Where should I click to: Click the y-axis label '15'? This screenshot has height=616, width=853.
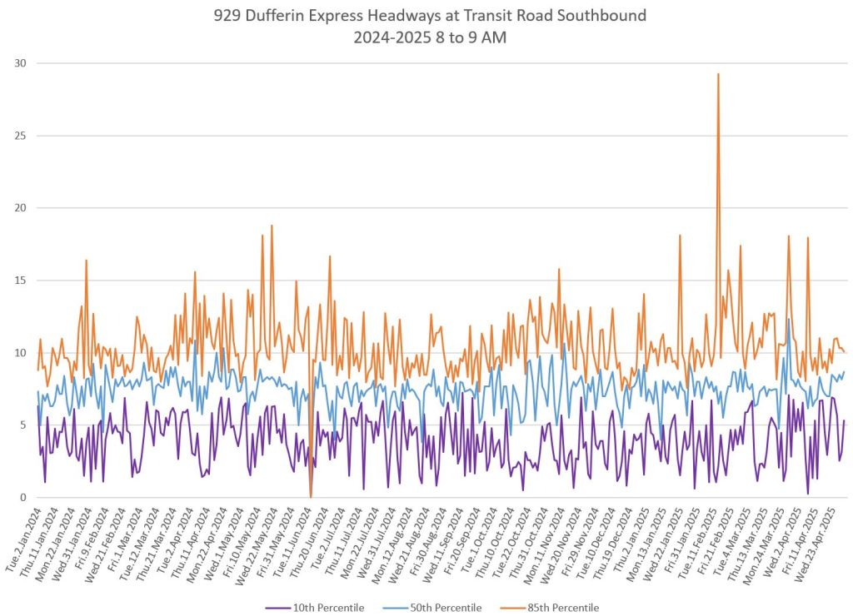tap(19, 281)
